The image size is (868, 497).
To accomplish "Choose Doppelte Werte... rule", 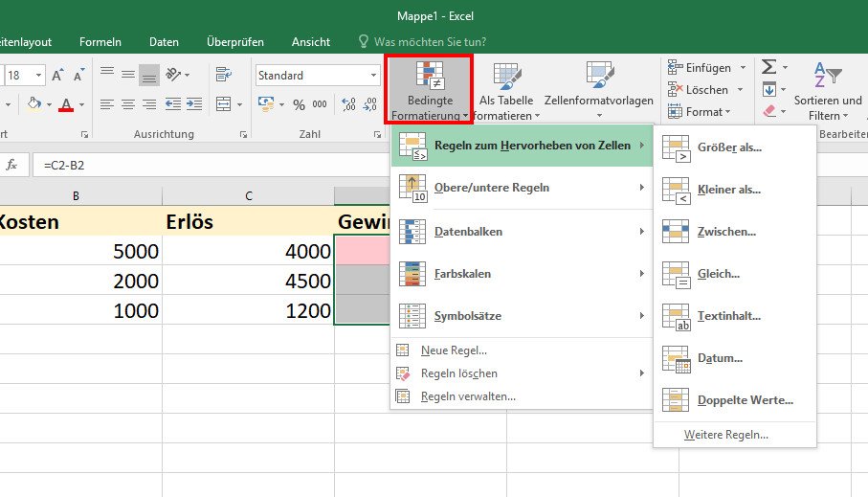I will (735, 400).
